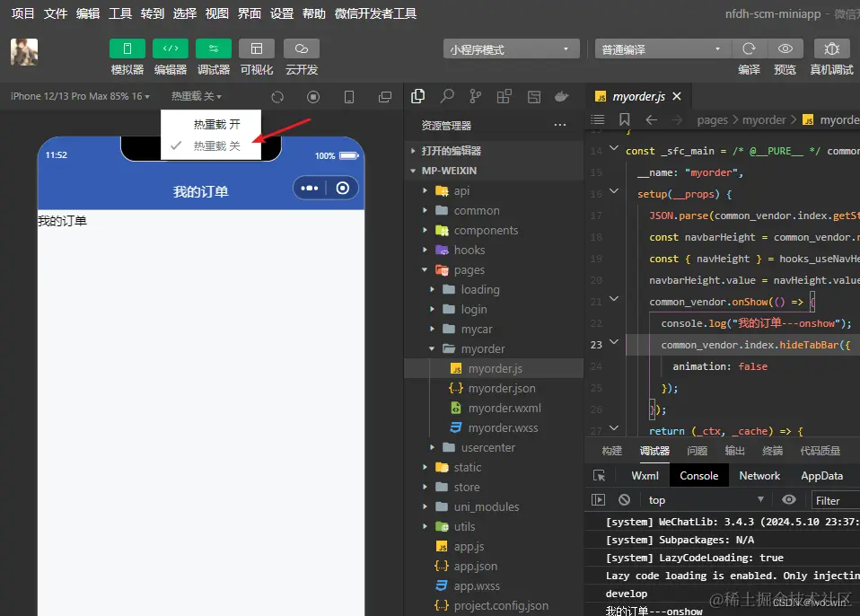Click the editor bookmark icon
Viewport: 860px width, 616px height.
coord(624,119)
